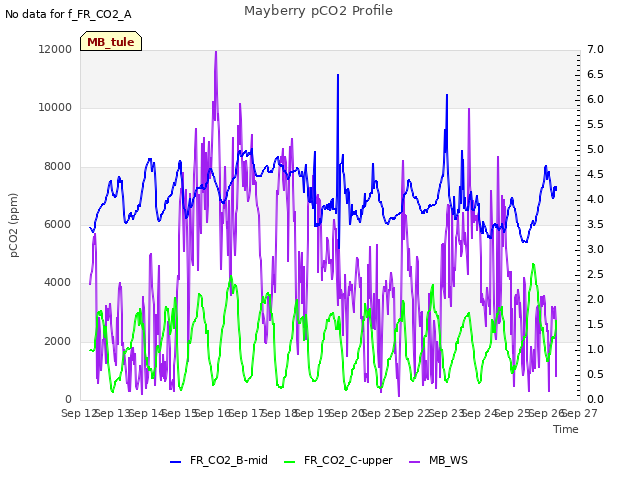Click the 6.5 right axis value
This screenshot has height=480, width=640.
tap(595, 74)
